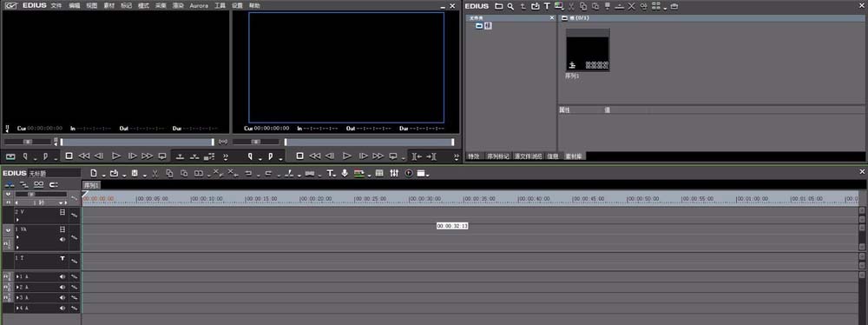Click the recorder window position slider bar

(369, 142)
